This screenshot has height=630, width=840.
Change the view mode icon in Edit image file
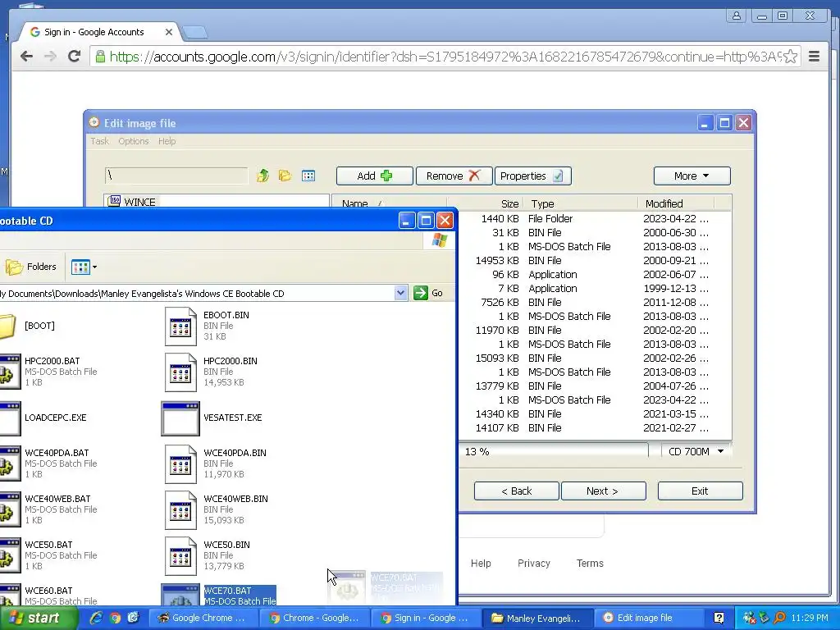click(308, 176)
